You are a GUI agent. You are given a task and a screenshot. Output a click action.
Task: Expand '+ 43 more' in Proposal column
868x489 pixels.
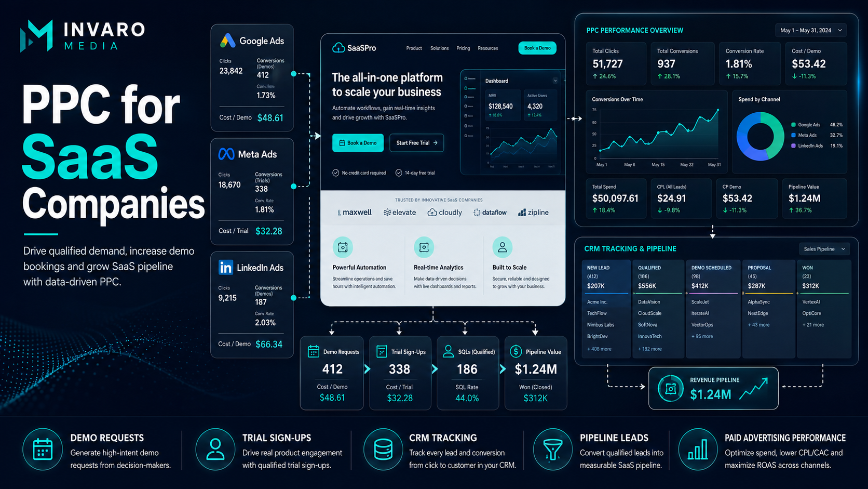(x=759, y=325)
